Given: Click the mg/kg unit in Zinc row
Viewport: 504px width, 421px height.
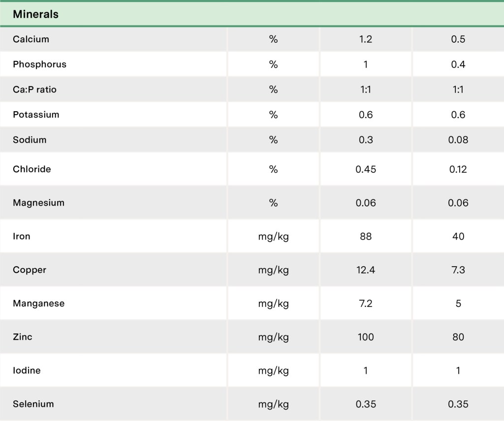Looking at the screenshot, I should coord(274,337).
